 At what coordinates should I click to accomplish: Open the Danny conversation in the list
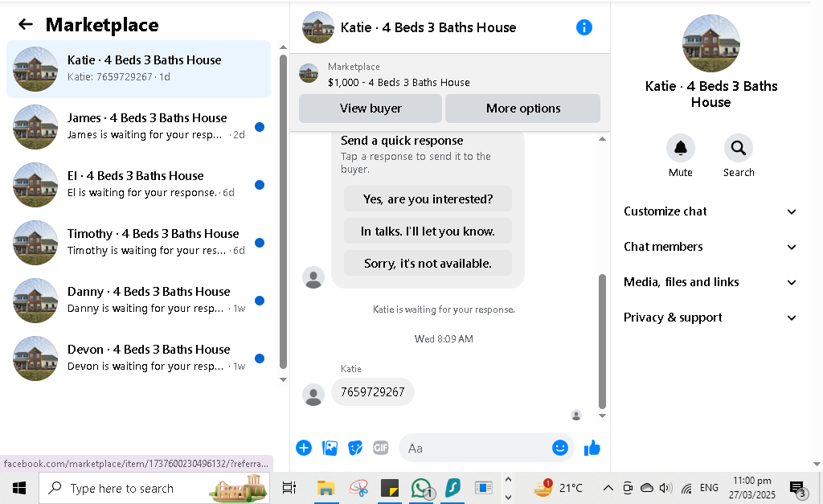138,300
